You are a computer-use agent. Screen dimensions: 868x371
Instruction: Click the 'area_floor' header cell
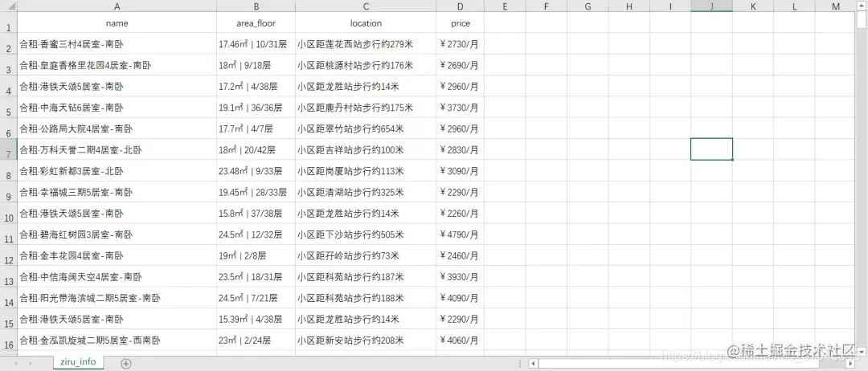click(256, 23)
